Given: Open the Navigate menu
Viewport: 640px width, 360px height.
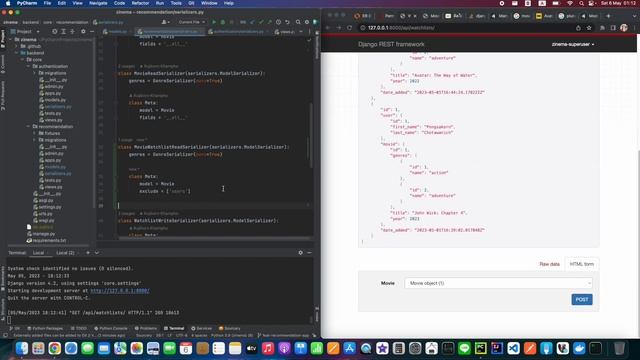Looking at the screenshot, I should coord(98,3).
